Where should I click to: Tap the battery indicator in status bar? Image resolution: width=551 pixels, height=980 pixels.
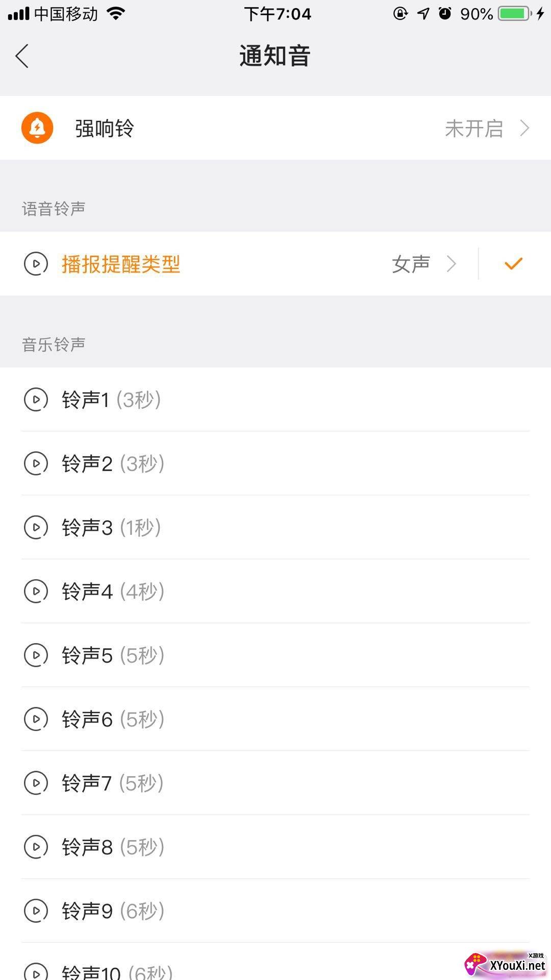coord(514,14)
